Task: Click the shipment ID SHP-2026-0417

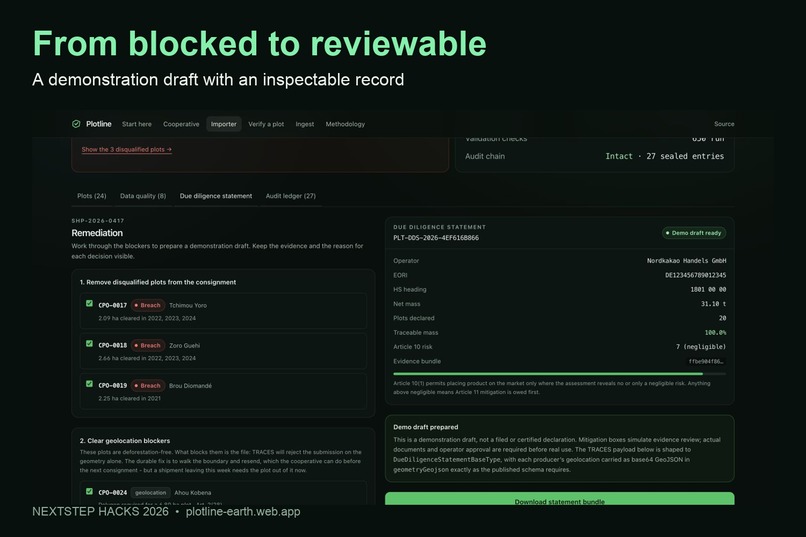Action: tap(98, 220)
